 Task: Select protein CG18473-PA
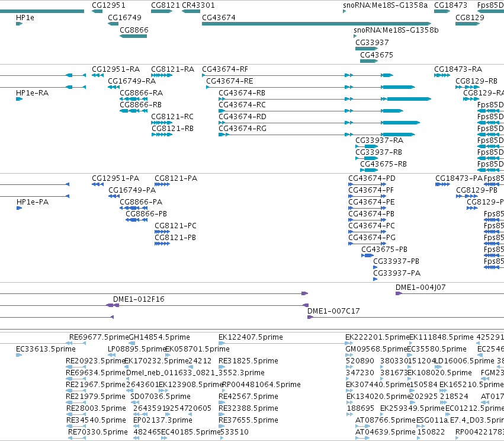[x=442, y=184]
